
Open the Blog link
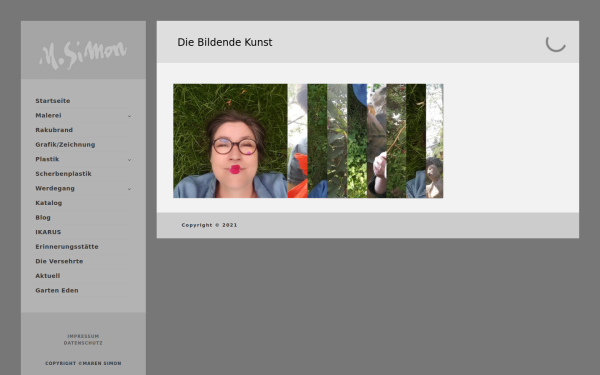(x=43, y=217)
